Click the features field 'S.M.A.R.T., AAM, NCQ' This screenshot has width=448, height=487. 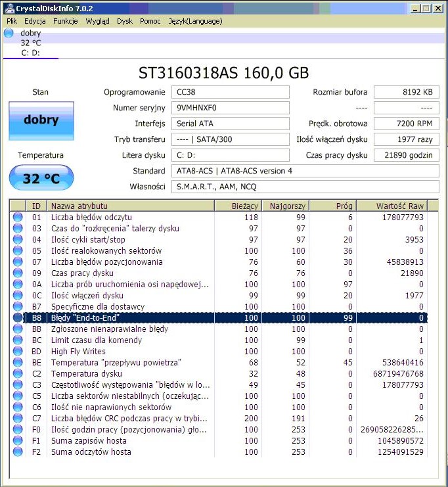pyautogui.click(x=305, y=187)
